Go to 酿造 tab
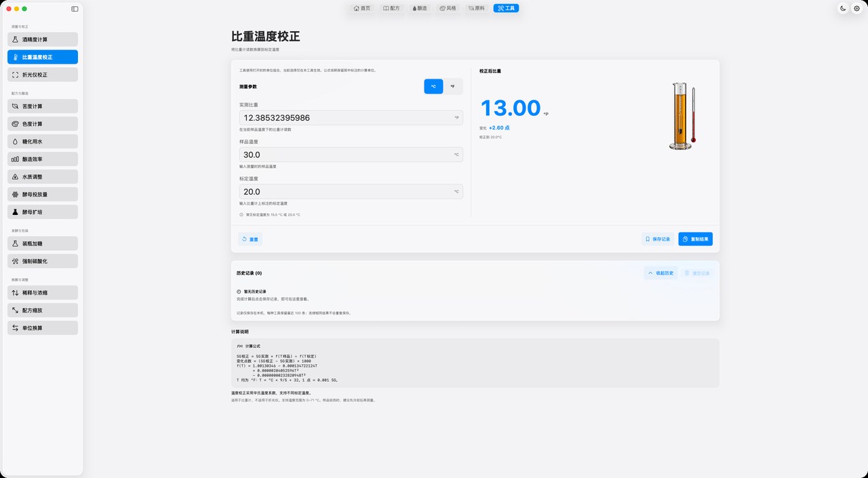The width and height of the screenshot is (868, 478). [420, 8]
